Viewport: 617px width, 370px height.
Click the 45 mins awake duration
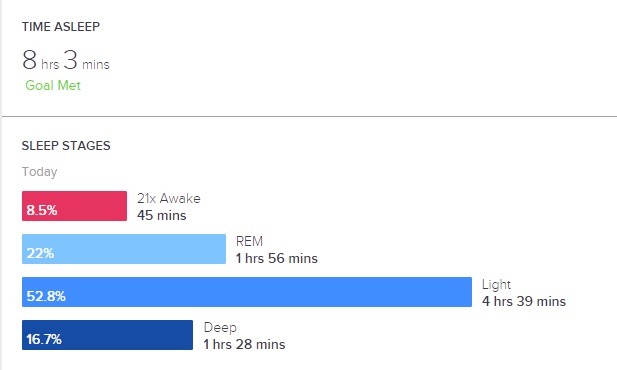pos(162,215)
